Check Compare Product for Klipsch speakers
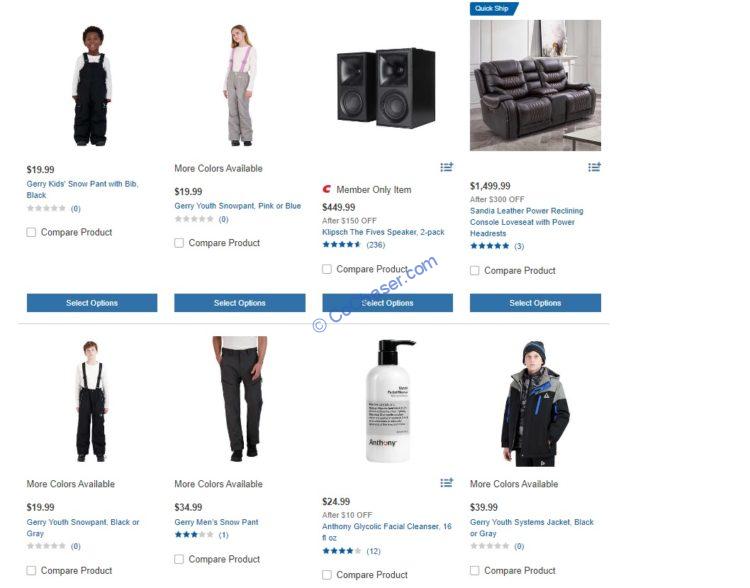Image resolution: width=750 pixels, height=588 pixels. (327, 269)
